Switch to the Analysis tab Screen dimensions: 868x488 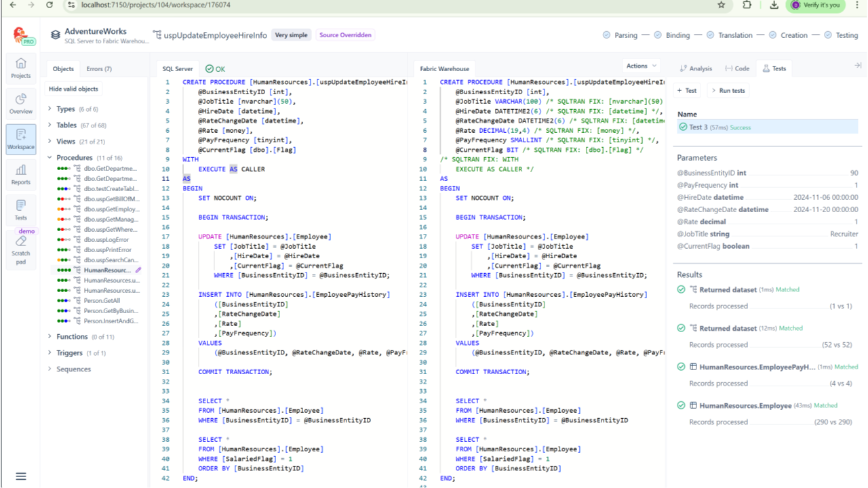point(696,68)
